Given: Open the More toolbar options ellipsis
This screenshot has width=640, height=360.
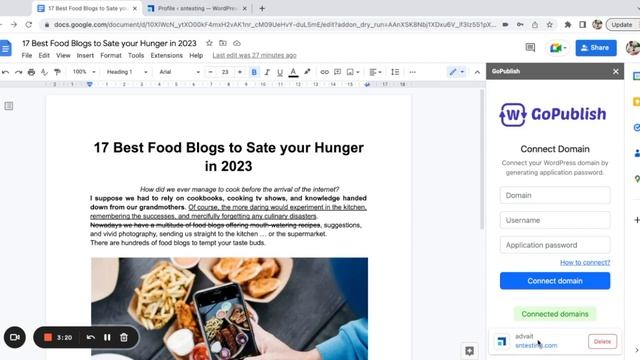Looking at the screenshot, I should tap(413, 72).
